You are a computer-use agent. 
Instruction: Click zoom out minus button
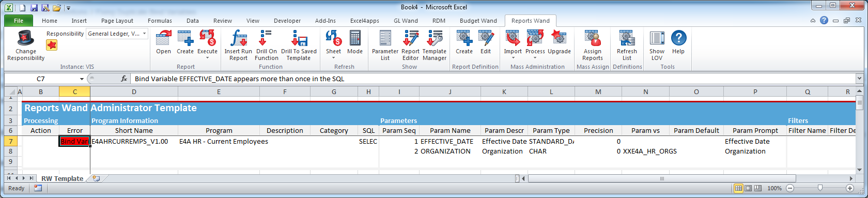[x=789, y=188]
